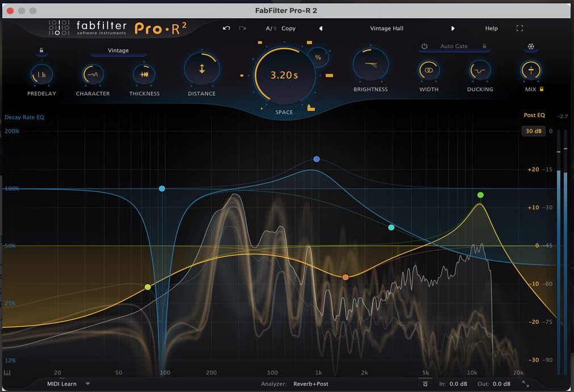
Task: Copy settings with the Copy button
Action: (289, 28)
